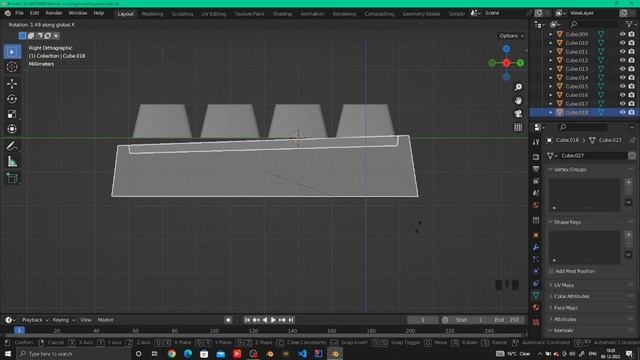Hide Cube.018 with its eye icon

point(622,112)
